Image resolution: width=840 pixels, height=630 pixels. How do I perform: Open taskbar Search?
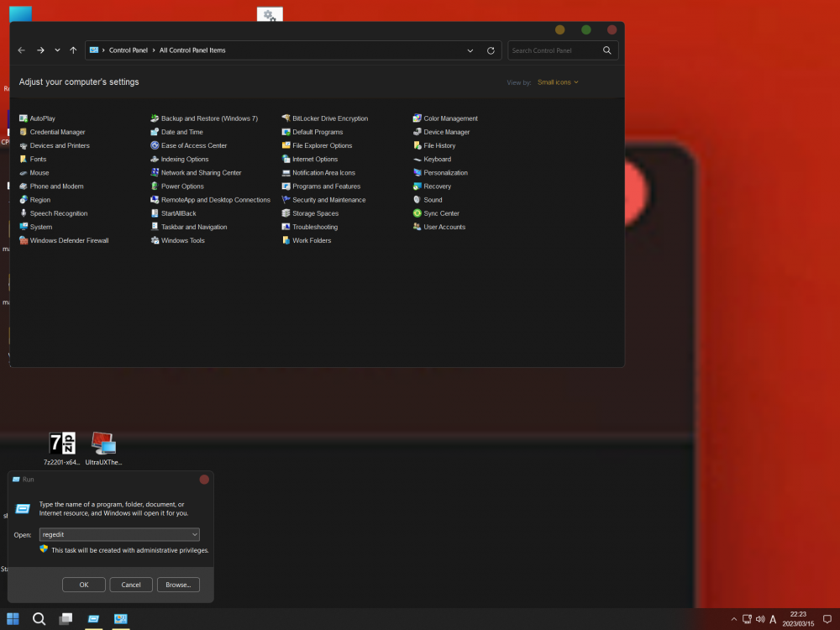click(x=39, y=619)
